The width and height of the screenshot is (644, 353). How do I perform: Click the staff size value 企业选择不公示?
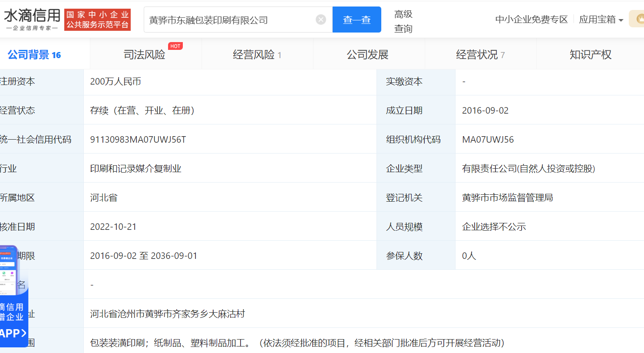click(494, 227)
